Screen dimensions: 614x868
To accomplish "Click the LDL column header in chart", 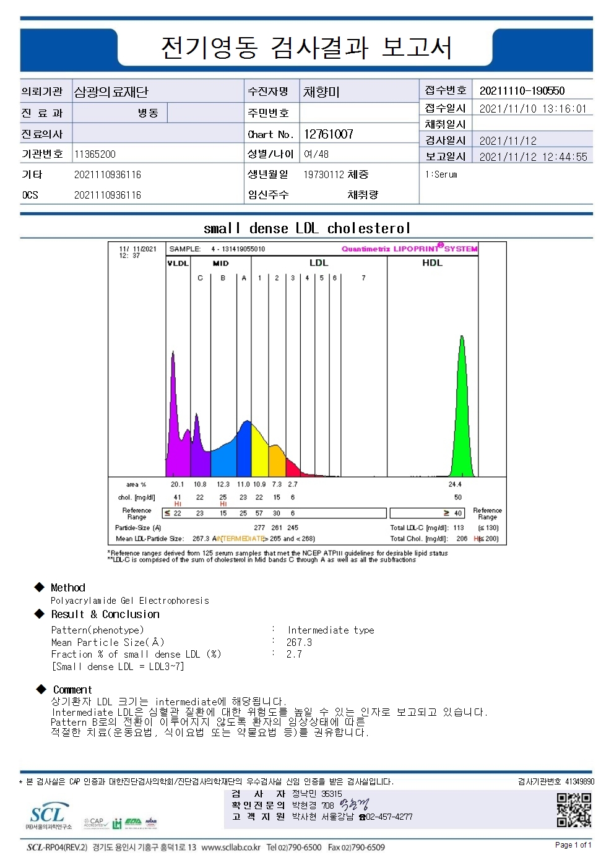I will (x=319, y=263).
